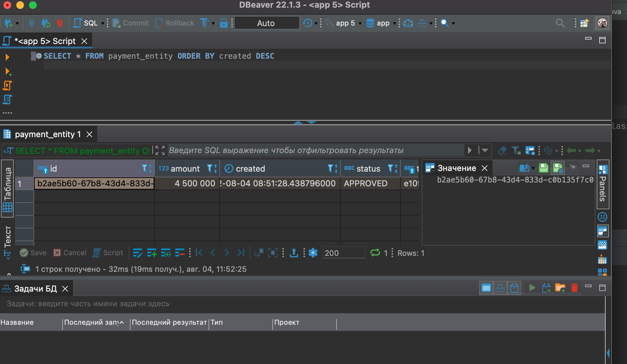This screenshot has height=364, width=627.
Task: Toggle the transaction lock icon
Action: tap(223, 23)
